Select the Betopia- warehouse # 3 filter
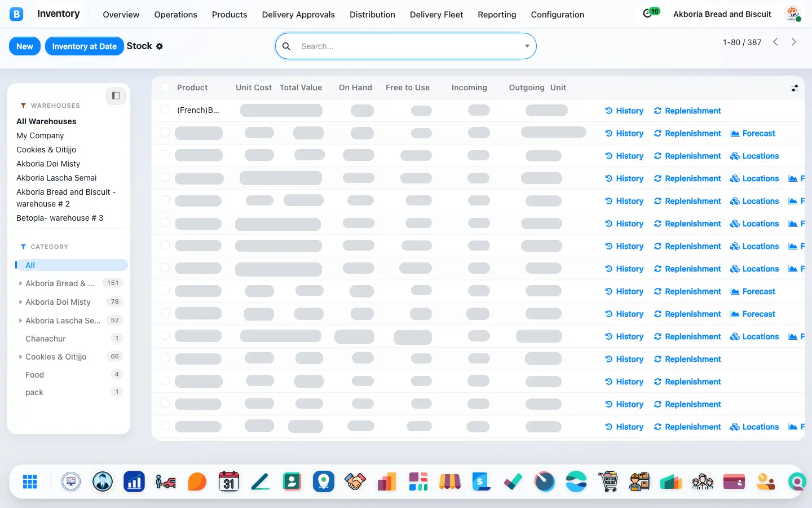Image resolution: width=812 pixels, height=508 pixels. click(60, 218)
